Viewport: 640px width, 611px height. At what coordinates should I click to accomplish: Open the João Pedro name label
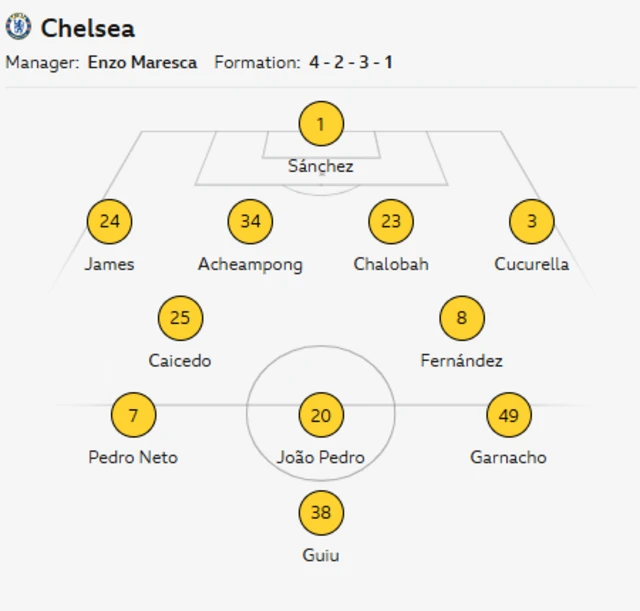(321, 457)
